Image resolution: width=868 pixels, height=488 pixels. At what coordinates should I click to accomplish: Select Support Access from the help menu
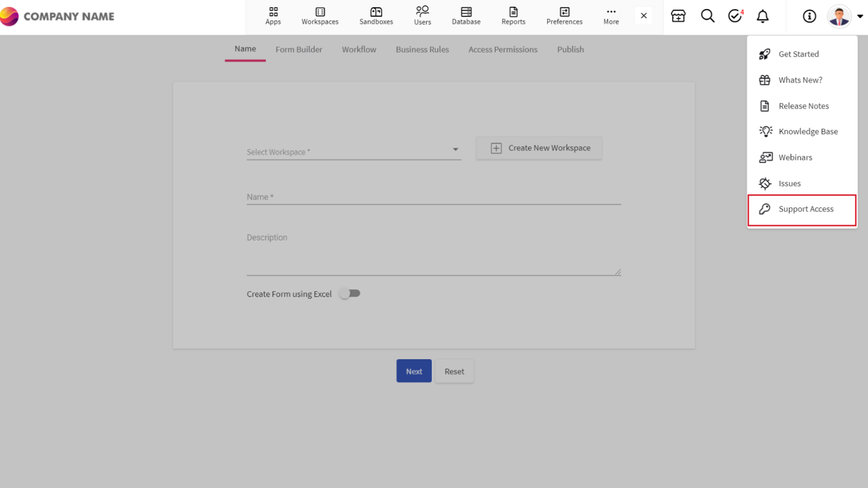click(806, 209)
